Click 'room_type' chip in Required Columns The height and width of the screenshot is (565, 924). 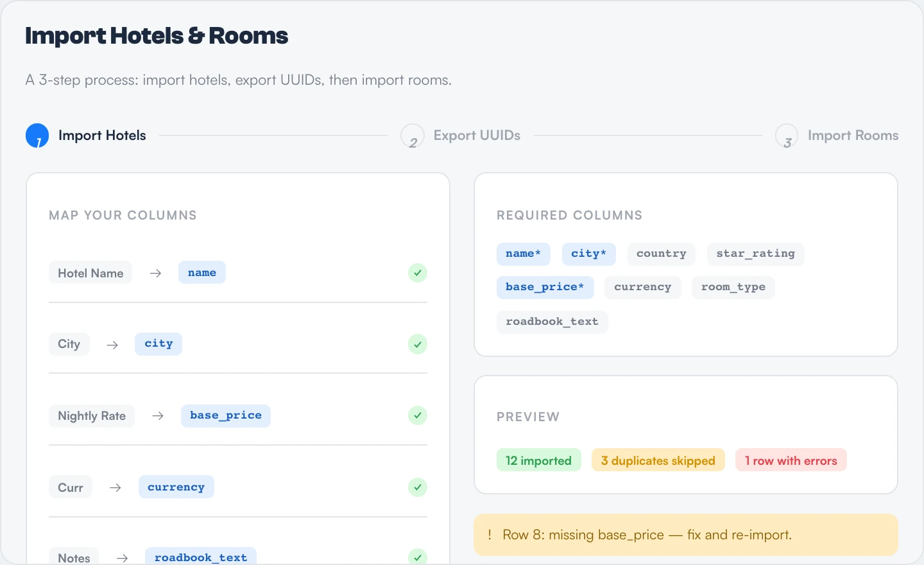(x=733, y=287)
